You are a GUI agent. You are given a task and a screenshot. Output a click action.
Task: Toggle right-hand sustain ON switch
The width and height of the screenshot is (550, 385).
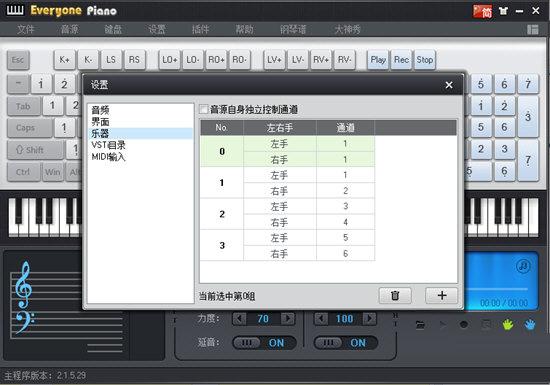346,343
